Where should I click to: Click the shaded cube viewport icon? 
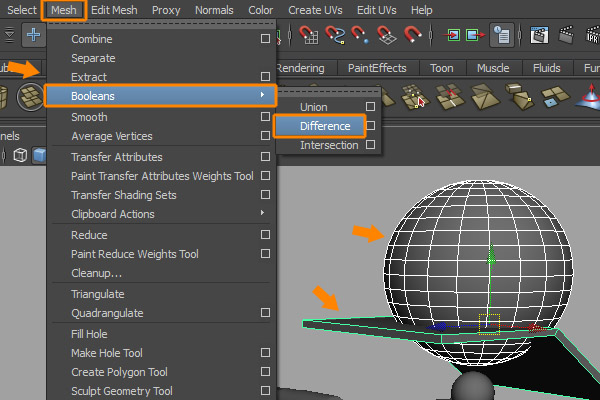pos(40,155)
